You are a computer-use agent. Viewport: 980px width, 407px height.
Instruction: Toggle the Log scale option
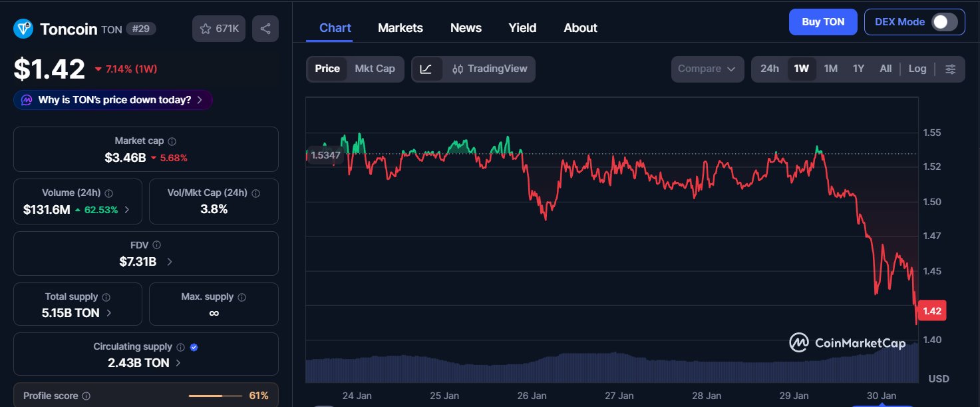917,69
